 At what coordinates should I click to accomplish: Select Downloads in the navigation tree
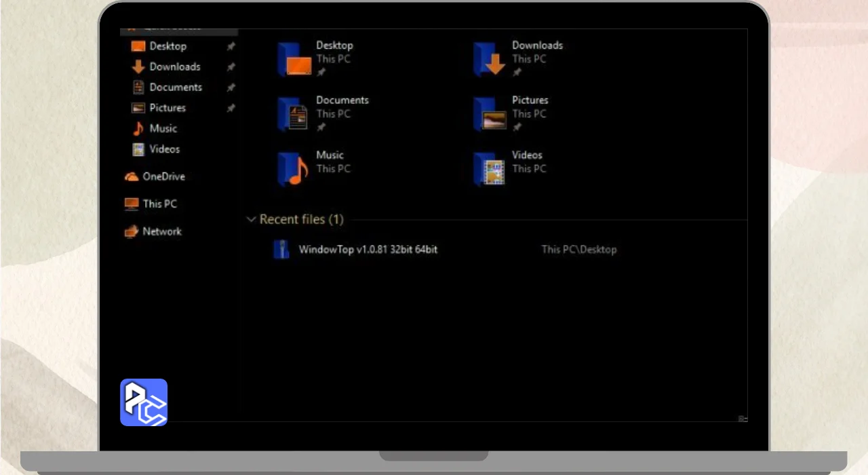[175, 66]
